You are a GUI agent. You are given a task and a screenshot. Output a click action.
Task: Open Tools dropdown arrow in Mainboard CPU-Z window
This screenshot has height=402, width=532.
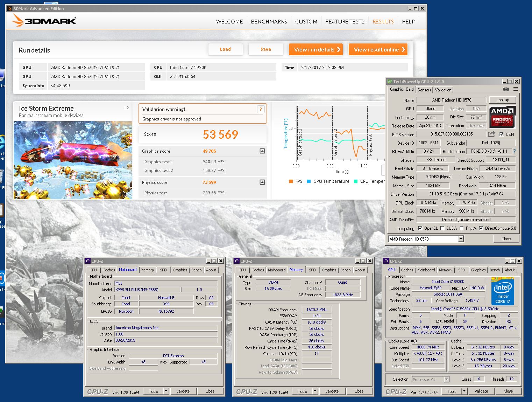166,391
